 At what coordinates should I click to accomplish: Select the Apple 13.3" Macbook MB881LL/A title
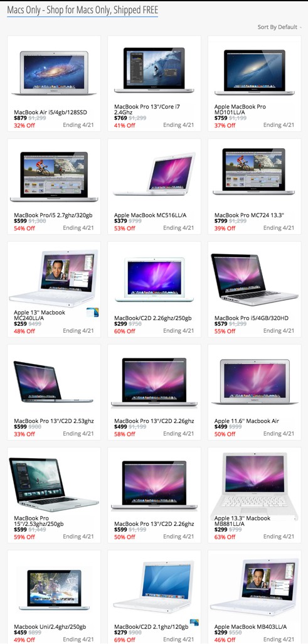[242, 521]
